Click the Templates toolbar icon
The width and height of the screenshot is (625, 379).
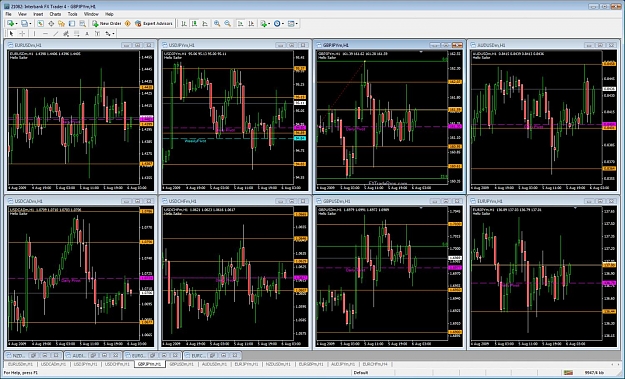tap(291, 24)
